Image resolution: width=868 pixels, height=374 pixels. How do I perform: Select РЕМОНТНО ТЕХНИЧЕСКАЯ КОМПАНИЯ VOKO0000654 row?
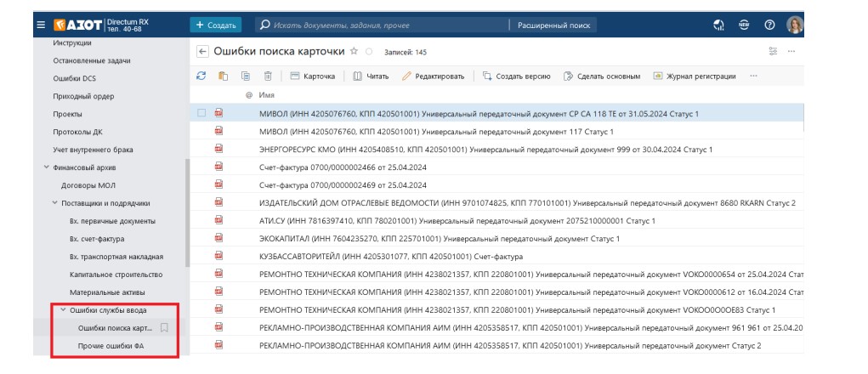pyautogui.click(x=496, y=274)
